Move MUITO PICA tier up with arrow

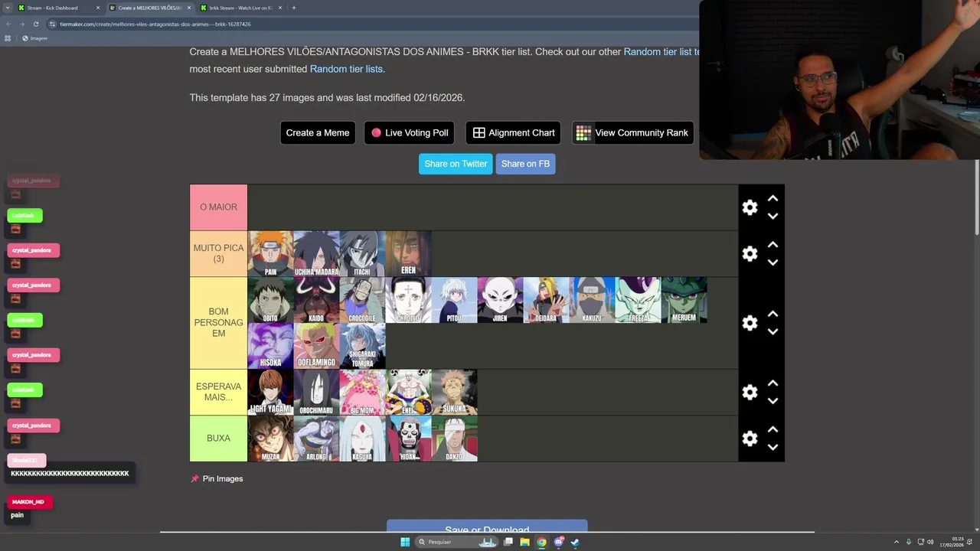click(773, 245)
